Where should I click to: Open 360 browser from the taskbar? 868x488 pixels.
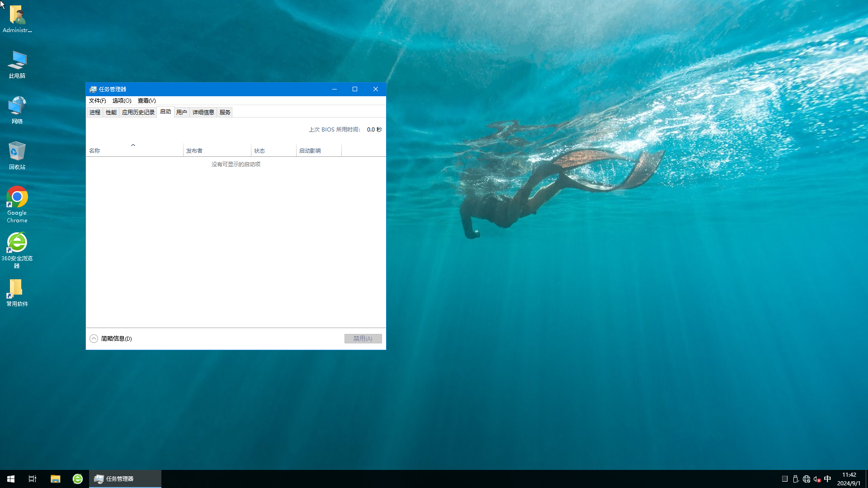(x=78, y=479)
